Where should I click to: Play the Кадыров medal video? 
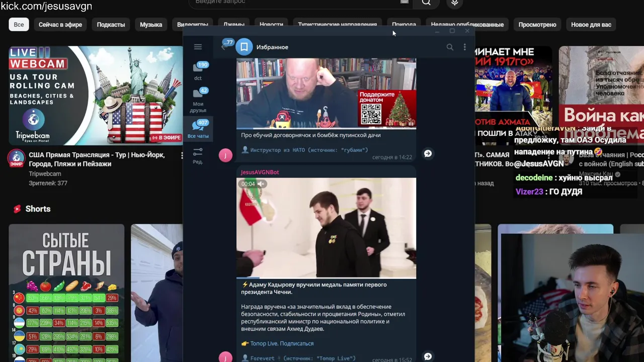[x=326, y=228]
